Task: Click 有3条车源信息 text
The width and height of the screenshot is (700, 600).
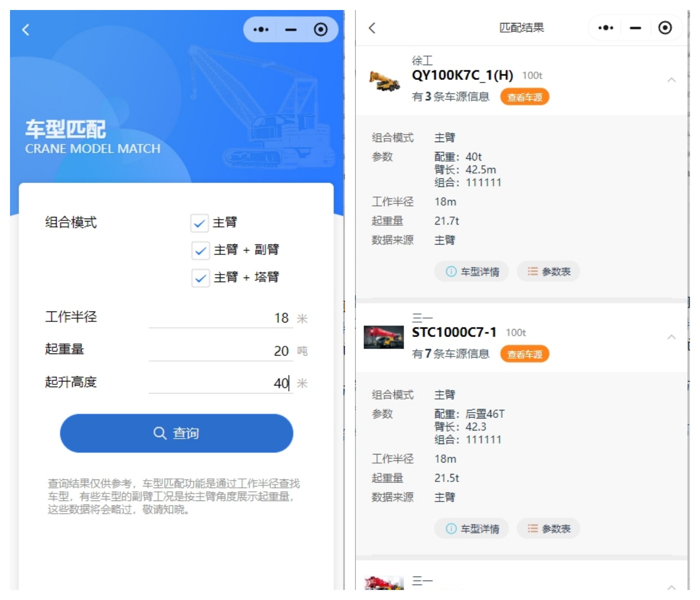Action: tap(450, 96)
